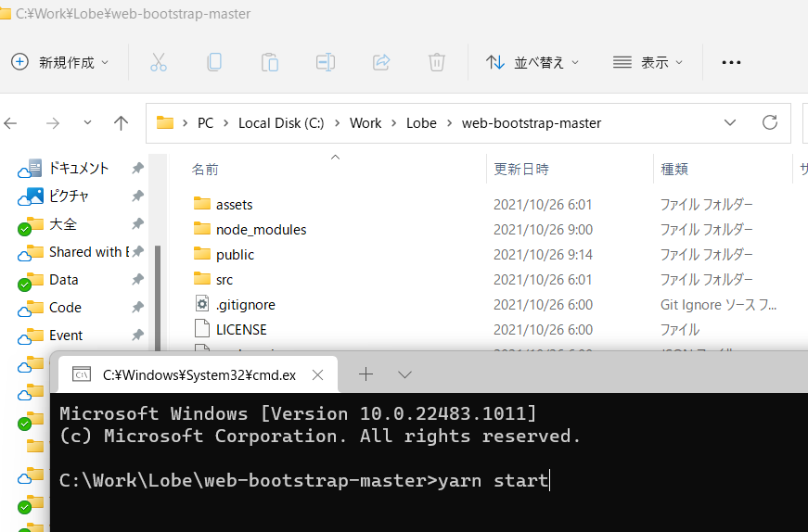This screenshot has height=532, width=808.
Task: Select the src folder
Action: (x=224, y=280)
